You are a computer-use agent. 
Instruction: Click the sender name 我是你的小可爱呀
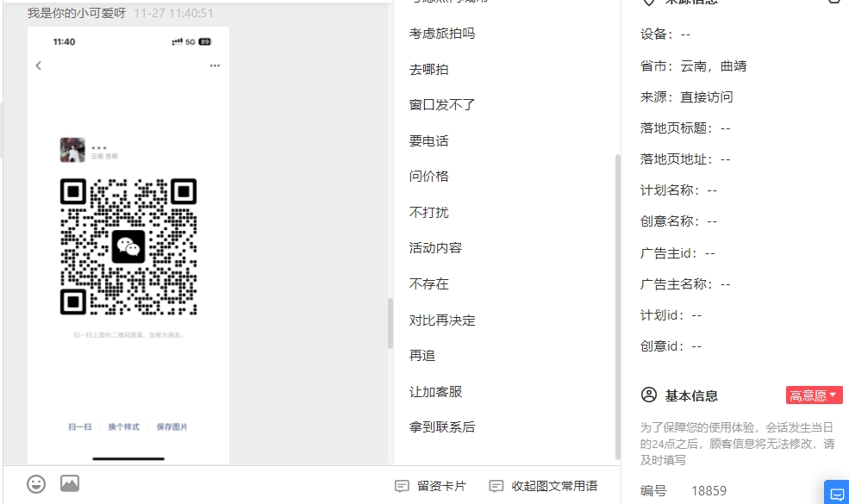pyautogui.click(x=77, y=13)
